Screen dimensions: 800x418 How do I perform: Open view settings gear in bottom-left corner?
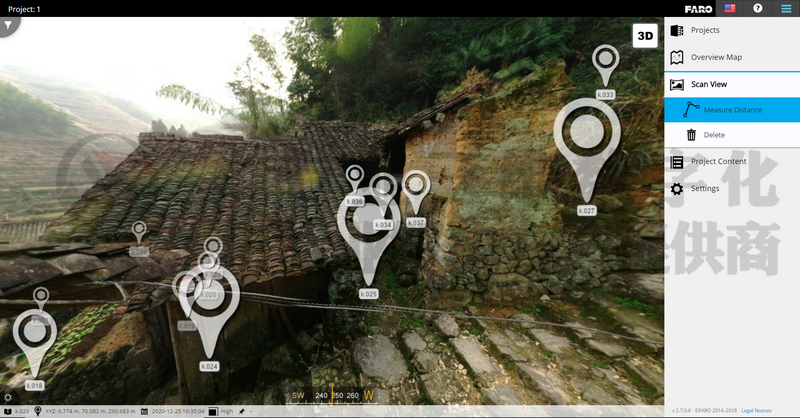pyautogui.click(x=8, y=397)
